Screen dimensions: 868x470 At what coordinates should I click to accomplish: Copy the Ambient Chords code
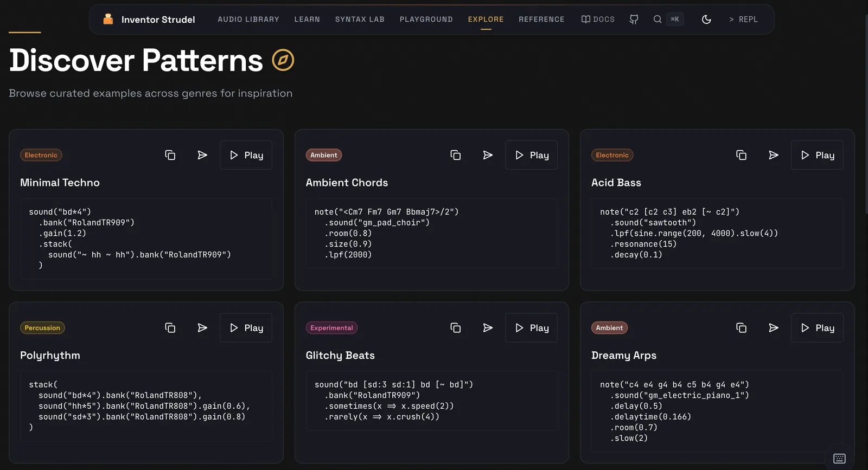(x=456, y=155)
